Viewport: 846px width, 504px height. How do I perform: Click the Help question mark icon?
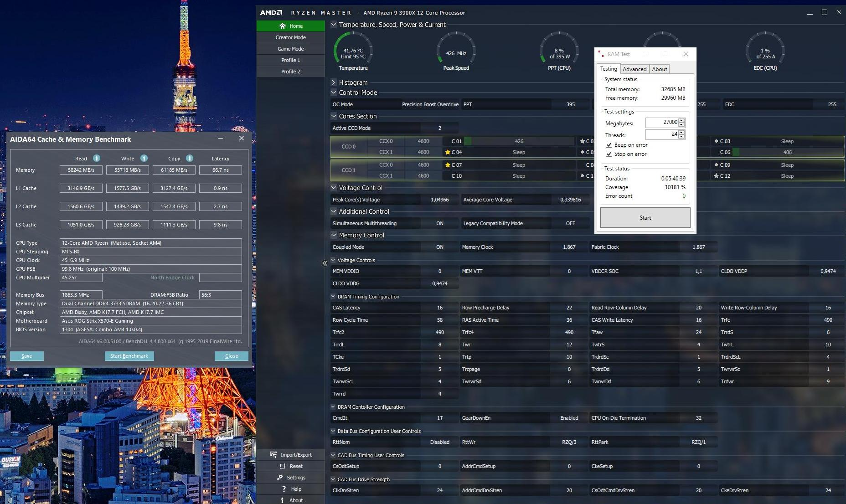coord(284,489)
